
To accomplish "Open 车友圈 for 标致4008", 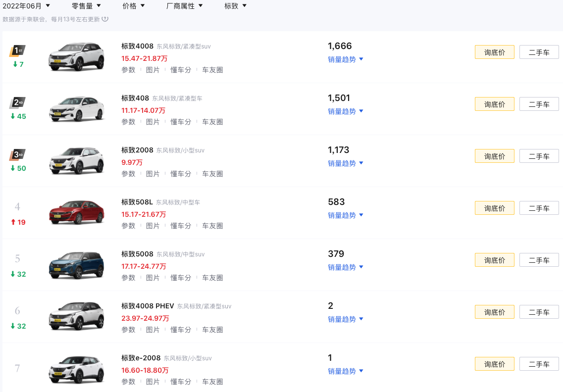I will pos(212,70).
